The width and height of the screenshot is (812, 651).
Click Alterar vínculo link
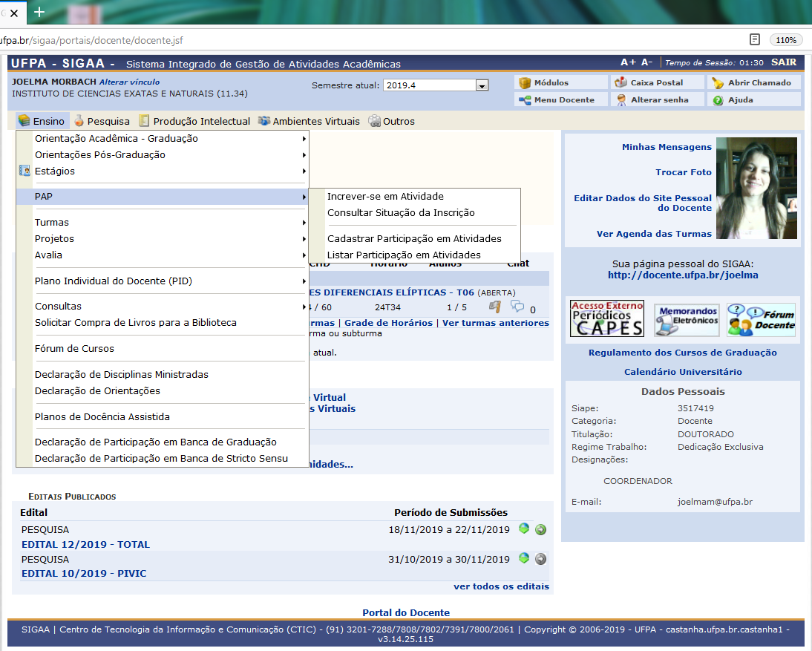(x=129, y=82)
